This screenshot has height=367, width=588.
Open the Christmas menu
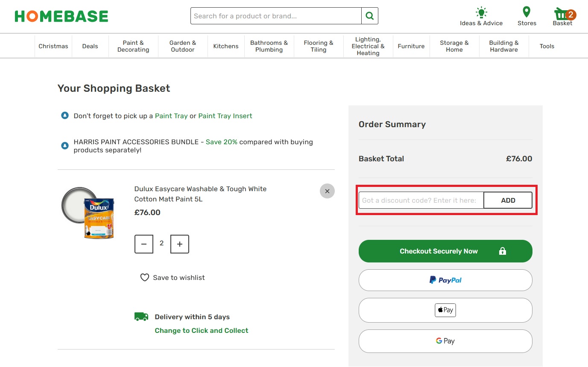[53, 46]
